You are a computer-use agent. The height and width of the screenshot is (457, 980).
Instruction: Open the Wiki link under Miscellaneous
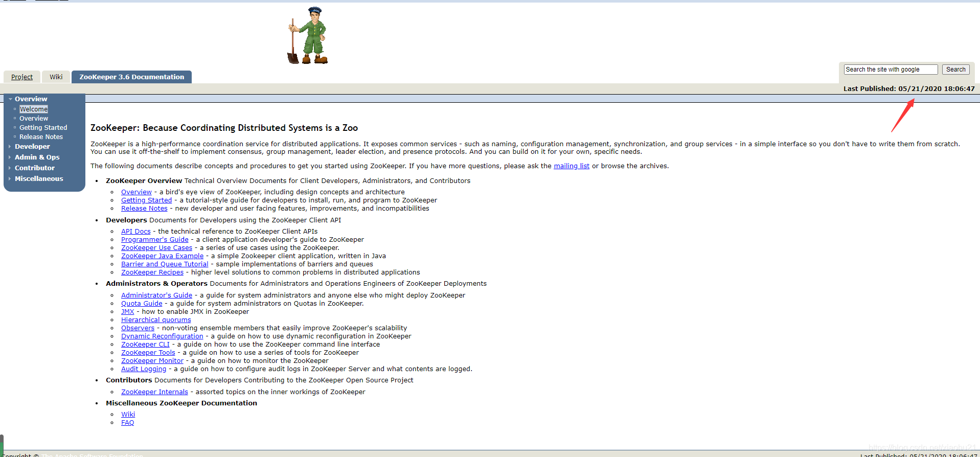pyautogui.click(x=128, y=415)
